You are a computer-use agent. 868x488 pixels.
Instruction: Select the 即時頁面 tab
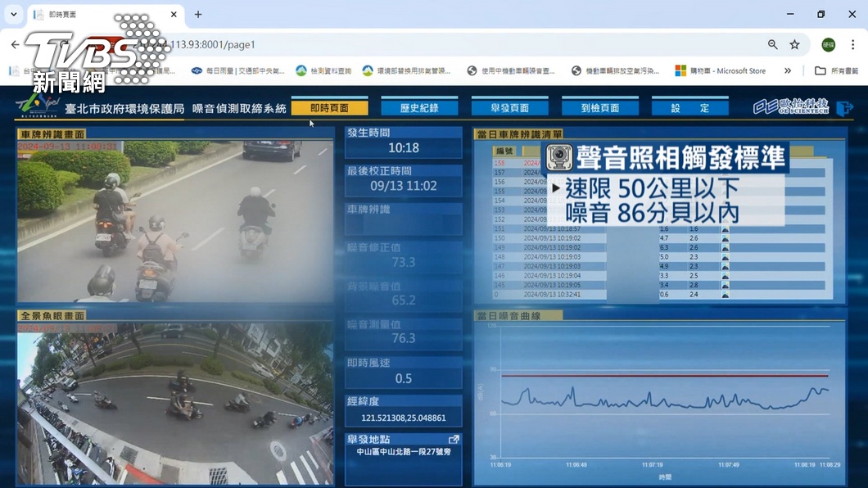pos(329,108)
